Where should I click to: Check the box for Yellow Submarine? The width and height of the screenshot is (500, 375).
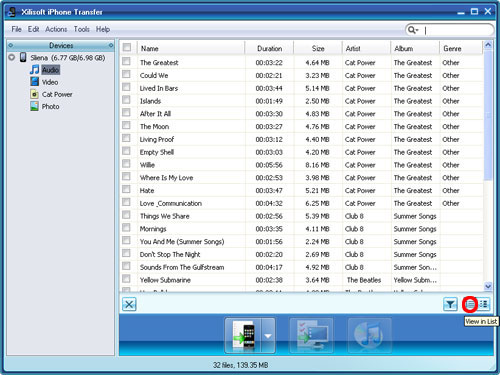[126, 279]
